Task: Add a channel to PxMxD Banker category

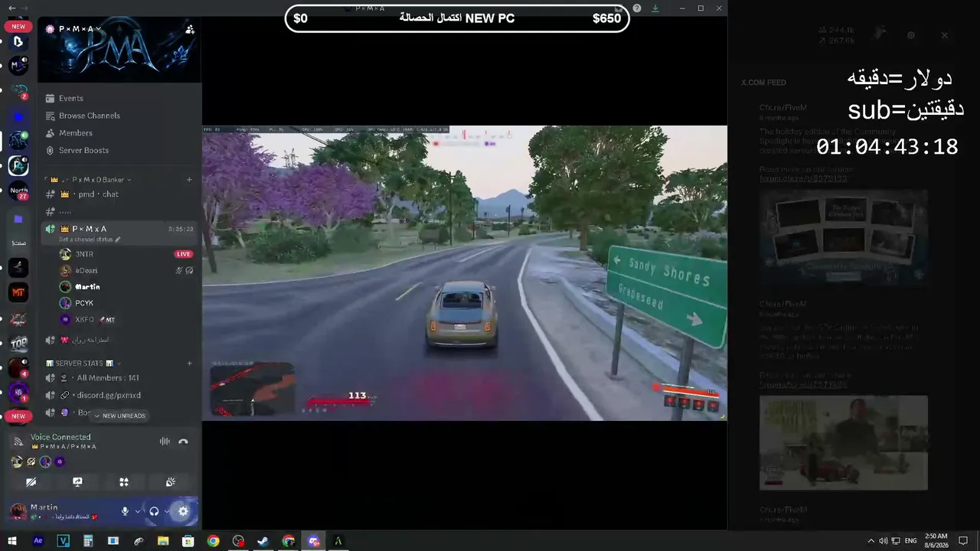Action: coord(189,180)
